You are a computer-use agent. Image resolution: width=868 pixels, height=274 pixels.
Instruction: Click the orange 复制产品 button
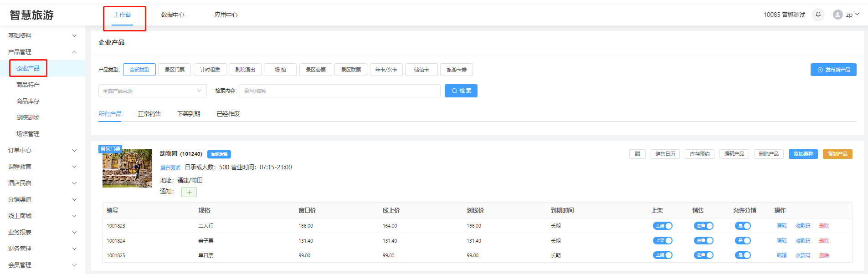(x=837, y=154)
